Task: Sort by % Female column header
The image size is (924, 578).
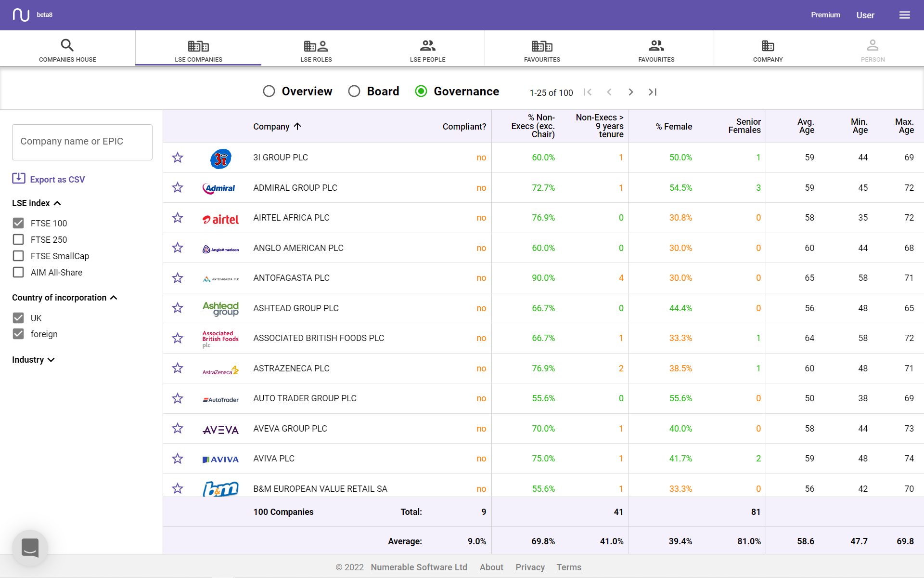Action: point(674,126)
